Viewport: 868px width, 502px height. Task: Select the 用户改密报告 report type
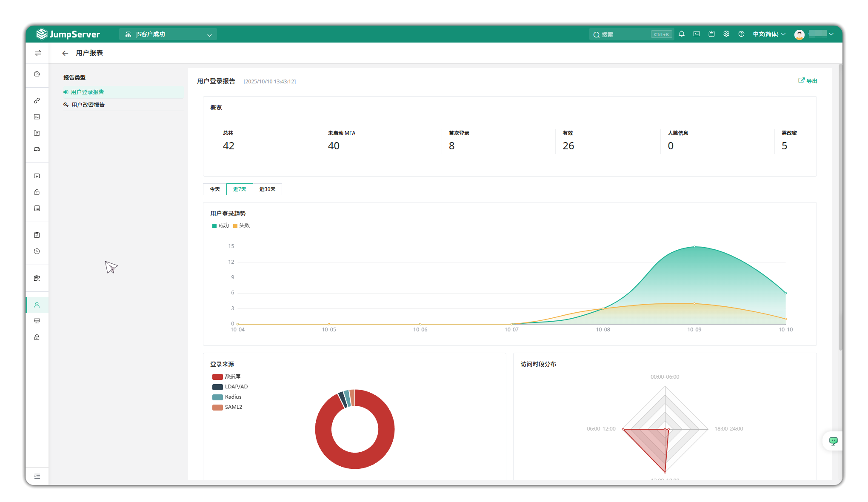pos(88,105)
